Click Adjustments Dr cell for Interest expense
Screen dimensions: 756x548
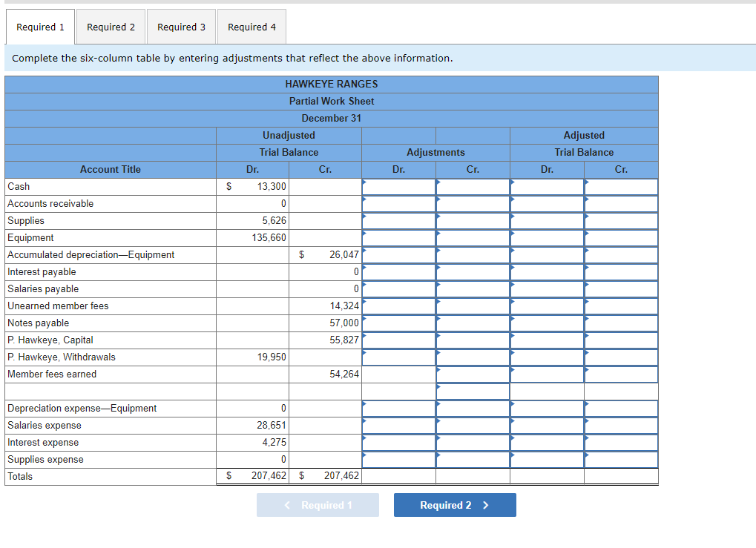tap(398, 443)
